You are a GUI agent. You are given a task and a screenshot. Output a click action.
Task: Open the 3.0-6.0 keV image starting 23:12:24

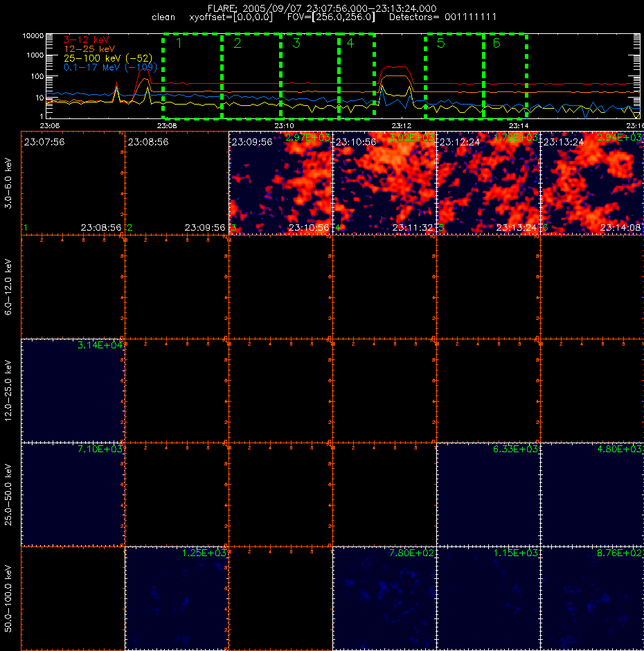pyautogui.click(x=488, y=183)
